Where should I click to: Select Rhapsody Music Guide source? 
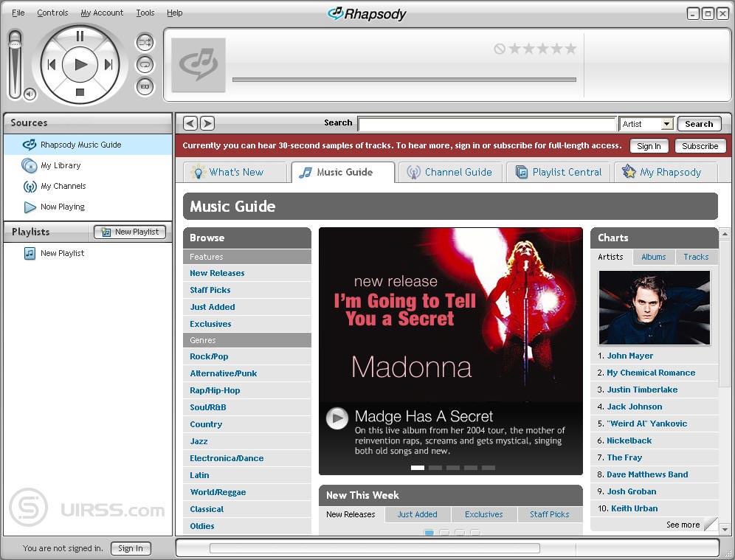point(88,145)
